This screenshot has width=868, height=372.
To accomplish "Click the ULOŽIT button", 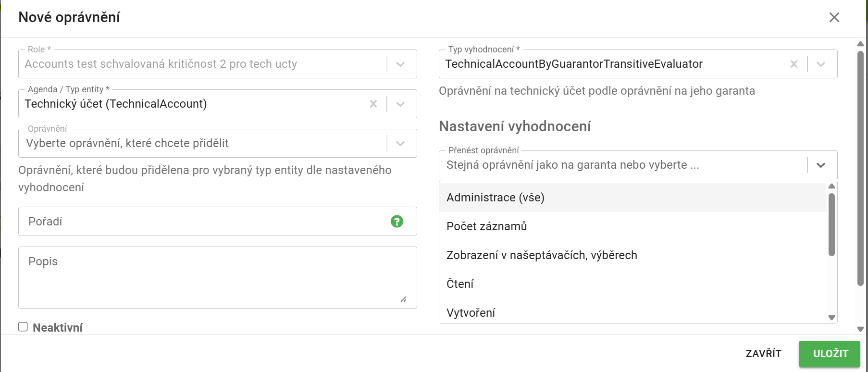I will click(x=830, y=354).
